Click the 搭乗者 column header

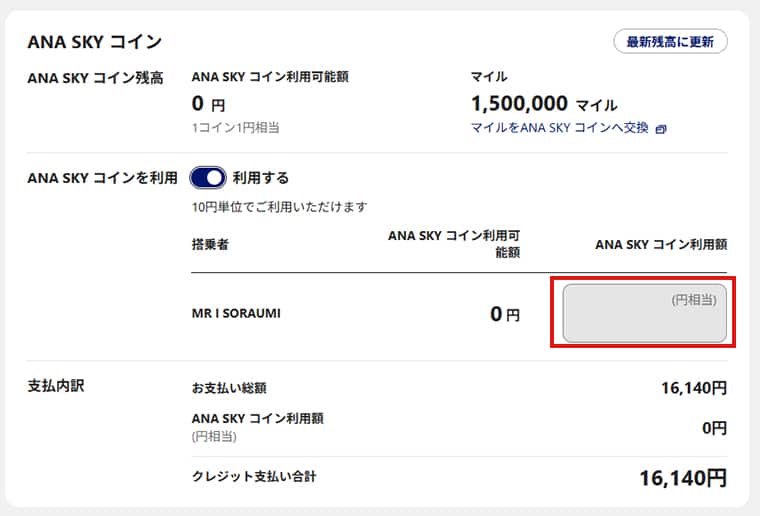pos(210,244)
